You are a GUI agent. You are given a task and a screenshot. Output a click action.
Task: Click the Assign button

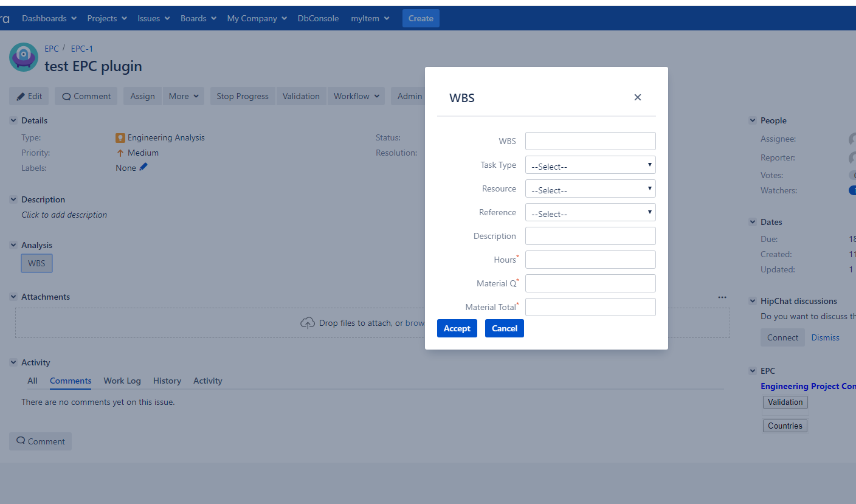142,96
